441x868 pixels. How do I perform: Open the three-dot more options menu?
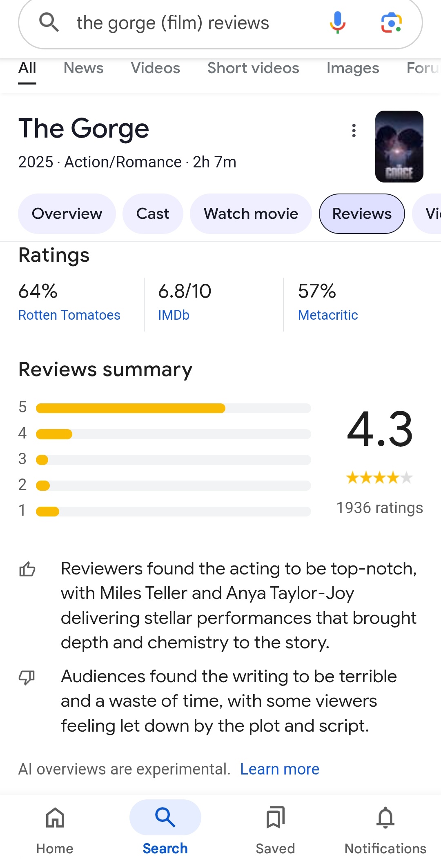tap(354, 131)
